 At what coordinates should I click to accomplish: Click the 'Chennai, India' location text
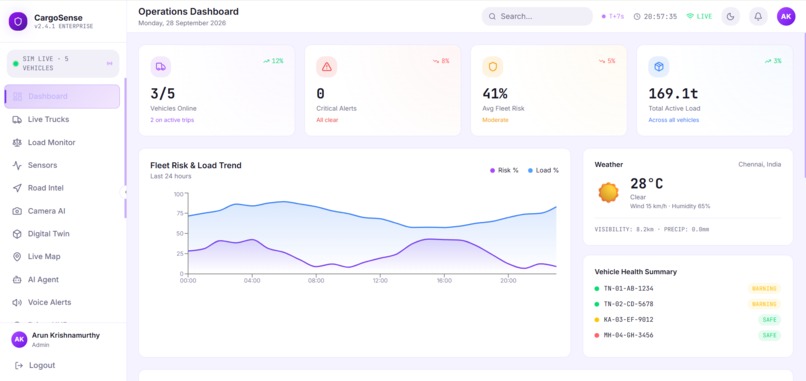click(760, 165)
